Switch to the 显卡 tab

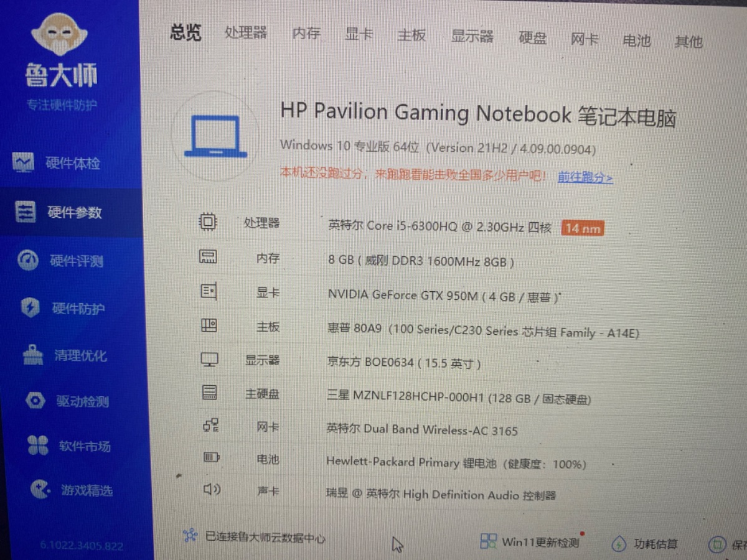pos(359,34)
